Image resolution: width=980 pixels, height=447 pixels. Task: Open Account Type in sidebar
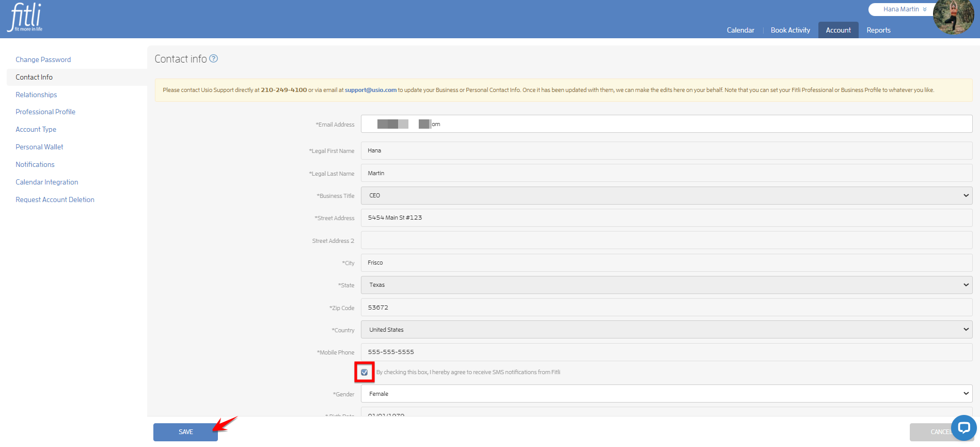36,129
